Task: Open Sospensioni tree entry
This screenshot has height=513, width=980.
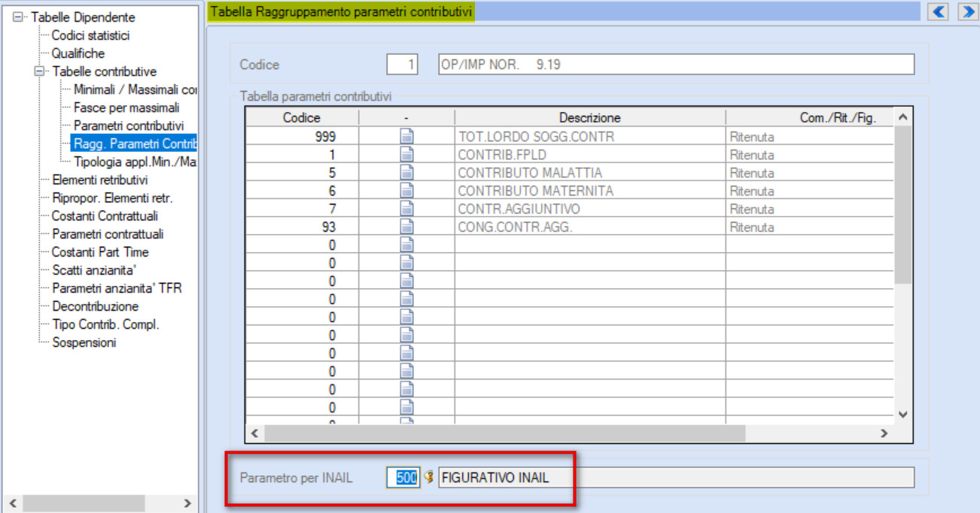Action: (x=84, y=342)
